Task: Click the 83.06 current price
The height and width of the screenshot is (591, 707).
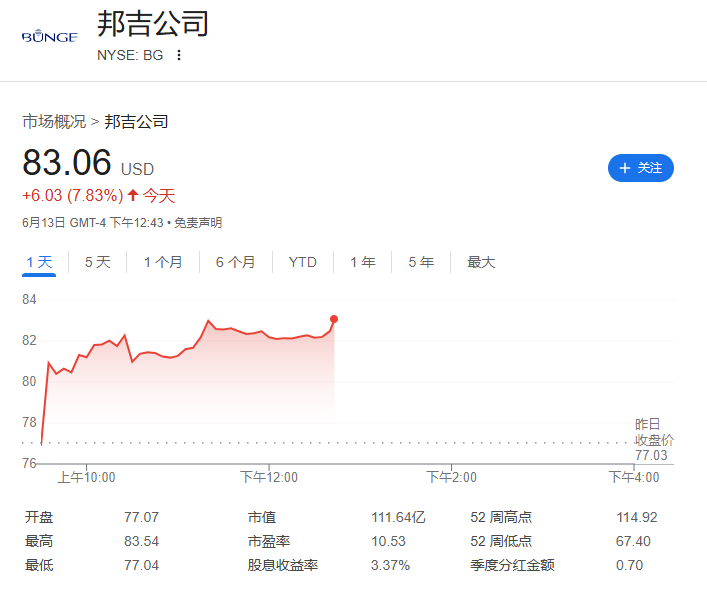Action: coord(67,162)
